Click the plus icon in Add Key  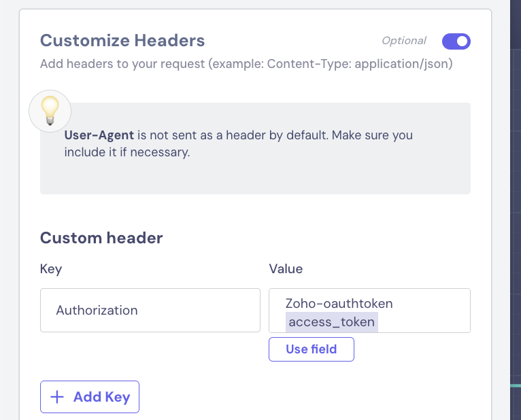coord(57,397)
